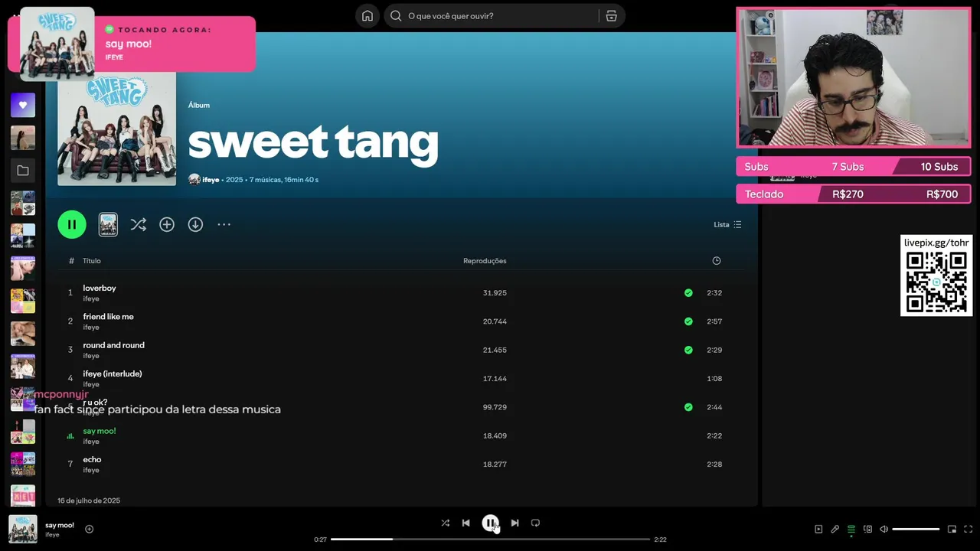Image resolution: width=980 pixels, height=551 pixels.
Task: Toggle saved checkmark on the 2:44 track
Action: point(688,407)
